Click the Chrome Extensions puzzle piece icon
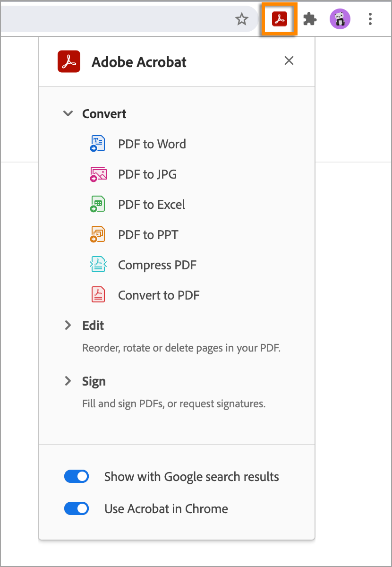 310,19
